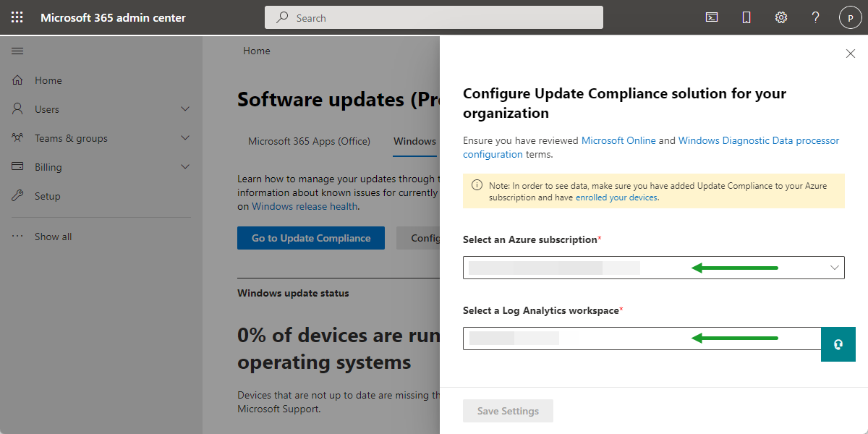Open Help via the question mark icon
The width and height of the screenshot is (868, 434).
(815, 17)
